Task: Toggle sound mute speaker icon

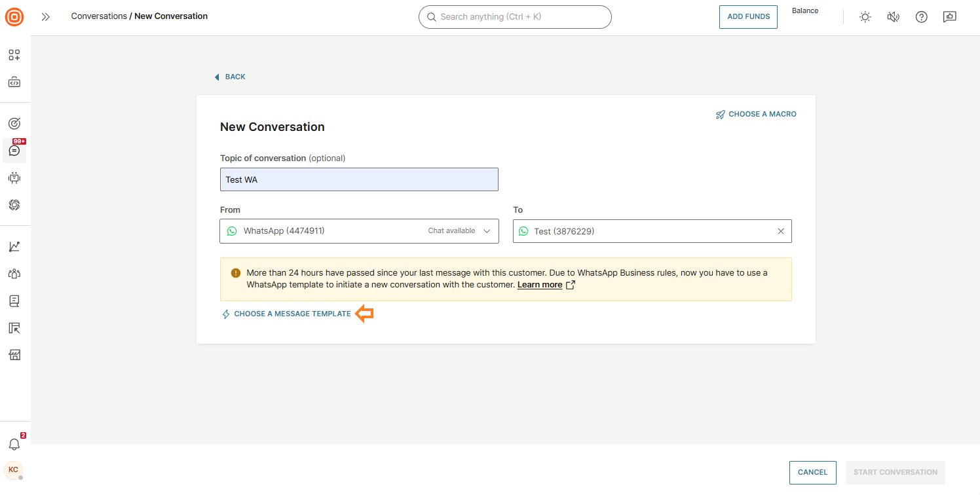Action: pos(893,17)
